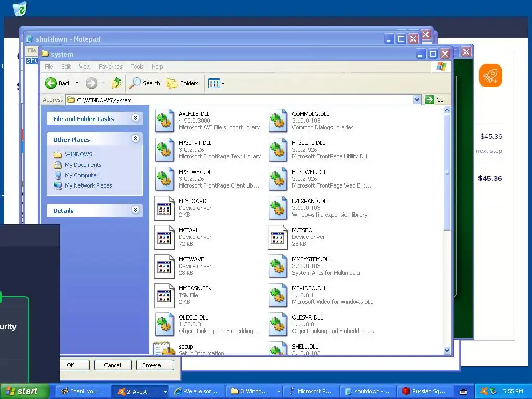532x399 pixels.
Task: Open the My Network Places link
Action: pos(88,185)
